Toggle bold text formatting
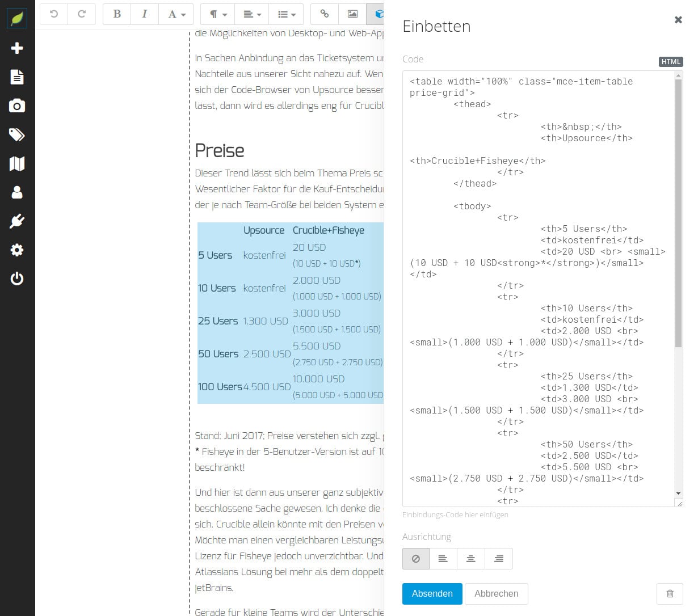This screenshot has width=698, height=616. tap(117, 14)
